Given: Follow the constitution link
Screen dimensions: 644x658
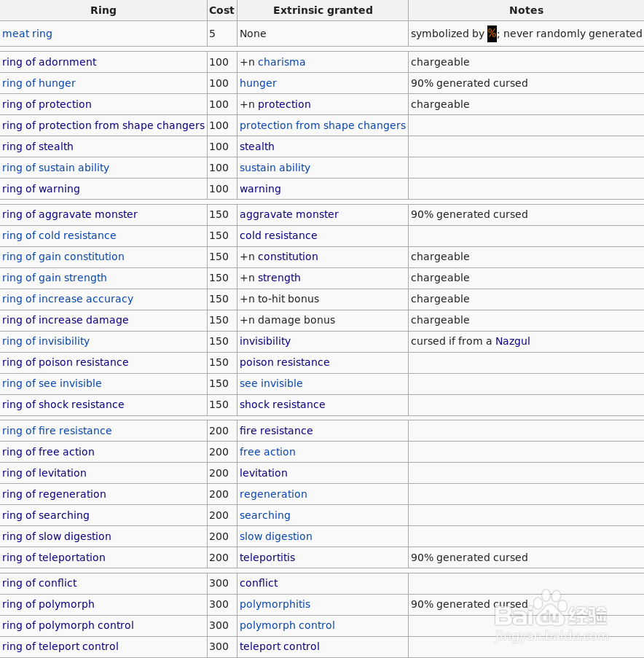Looking at the screenshot, I should [288, 256].
